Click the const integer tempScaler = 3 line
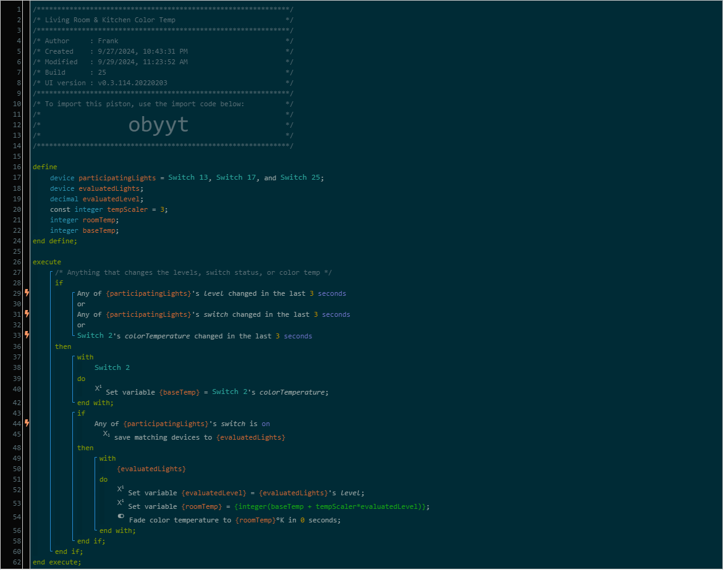The image size is (728, 570). click(x=109, y=210)
